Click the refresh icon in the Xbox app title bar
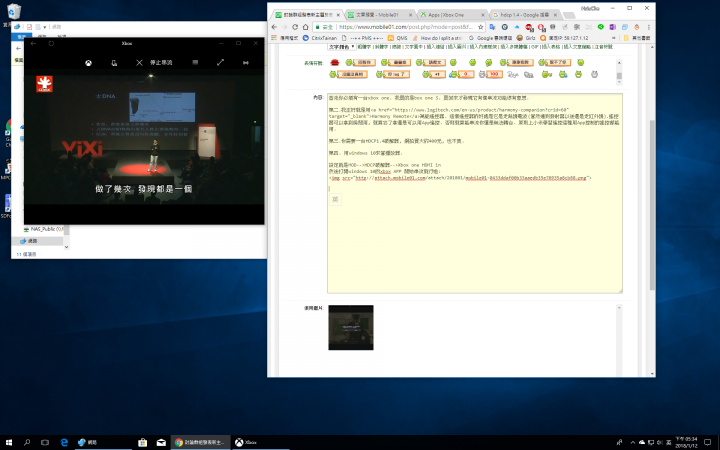 click(x=51, y=43)
